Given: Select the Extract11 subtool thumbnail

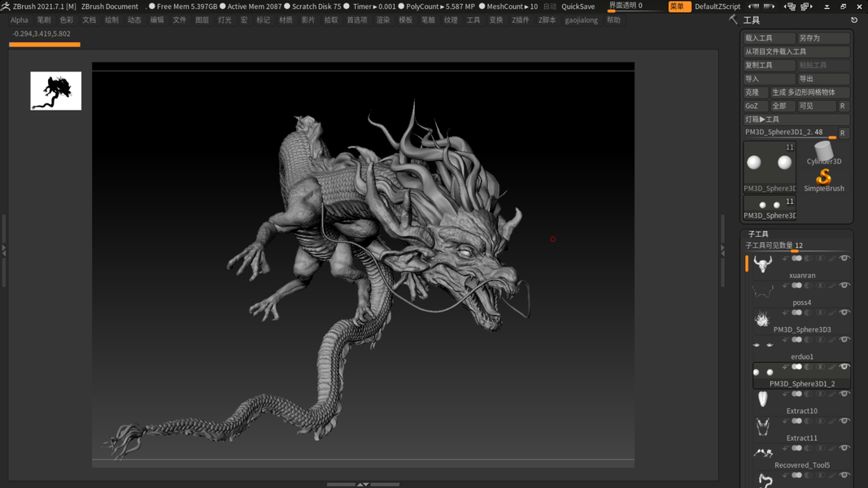Looking at the screenshot, I should point(762,426).
